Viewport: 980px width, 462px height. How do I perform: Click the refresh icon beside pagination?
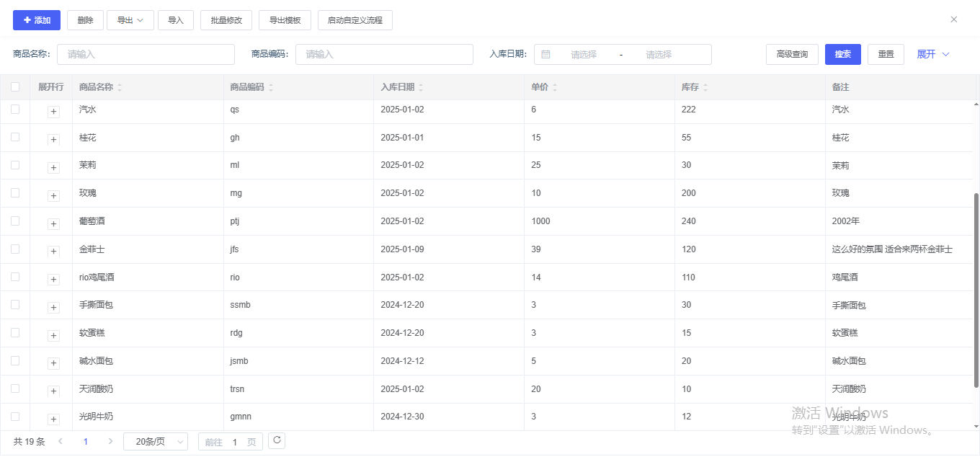(277, 440)
